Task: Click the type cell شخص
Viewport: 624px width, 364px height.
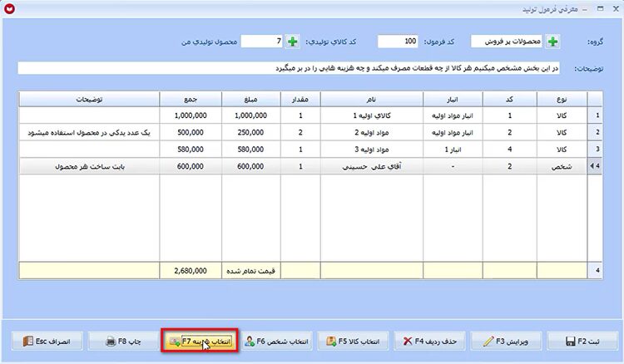Action: [562, 166]
